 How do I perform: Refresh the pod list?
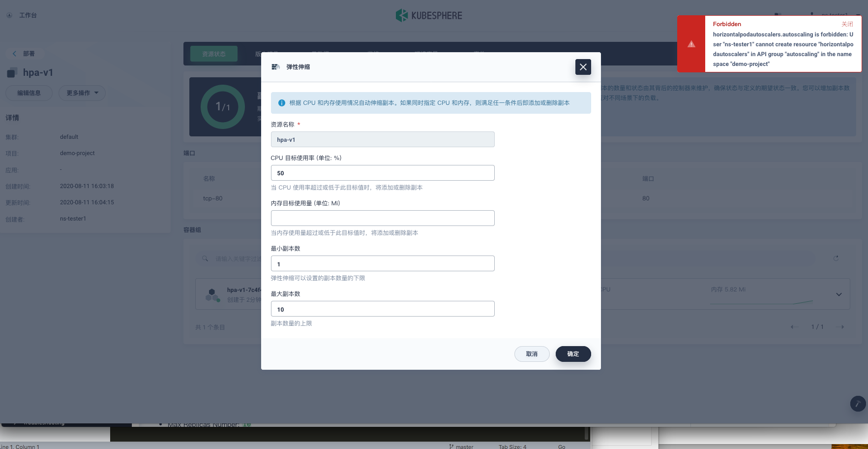(836, 258)
